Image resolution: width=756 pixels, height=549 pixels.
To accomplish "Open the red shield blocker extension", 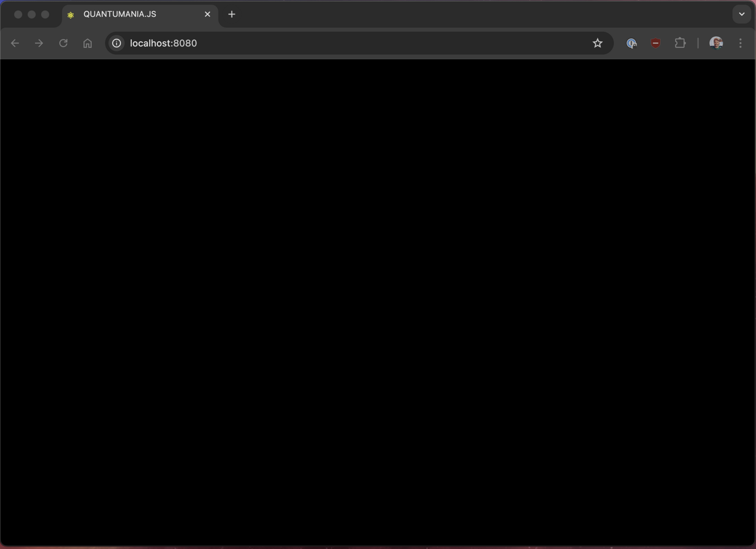I will coord(656,43).
